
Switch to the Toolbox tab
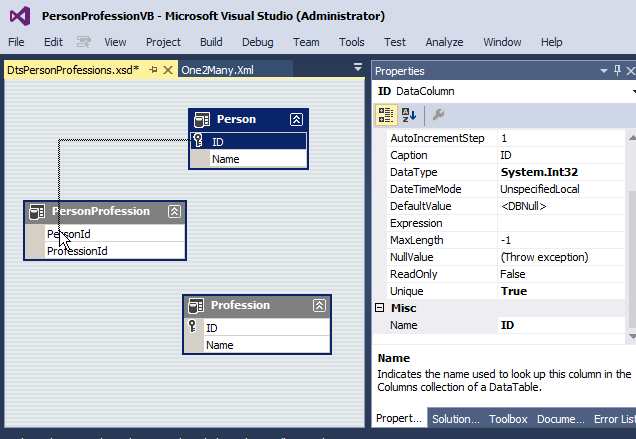point(508,419)
